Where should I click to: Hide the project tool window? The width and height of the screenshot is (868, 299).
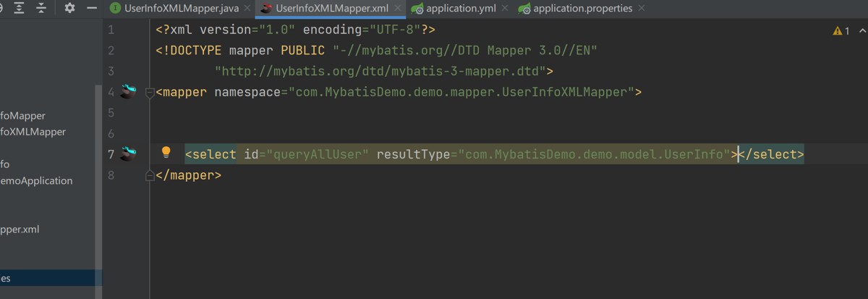(92, 8)
